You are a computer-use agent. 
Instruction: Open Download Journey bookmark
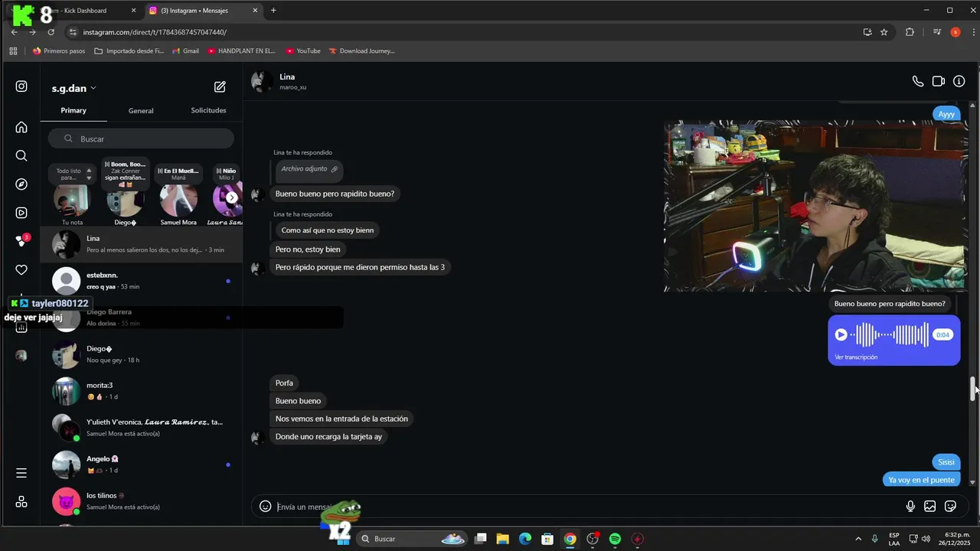coord(361,51)
